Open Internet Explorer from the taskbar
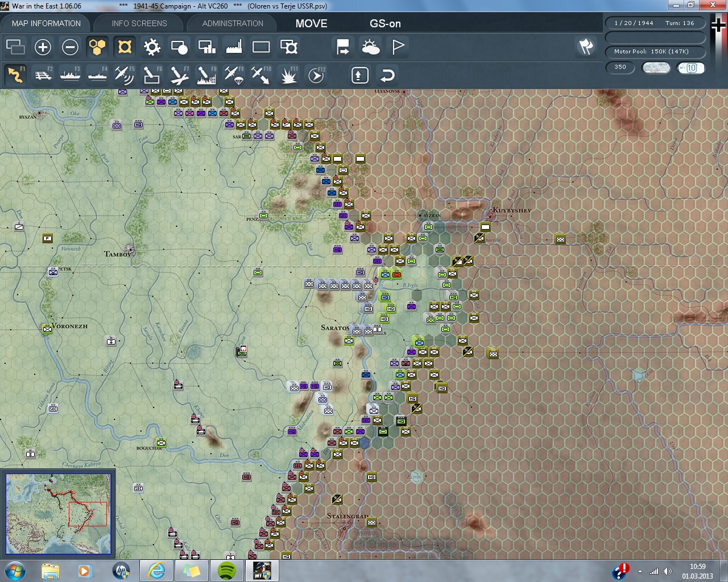 tap(156, 571)
